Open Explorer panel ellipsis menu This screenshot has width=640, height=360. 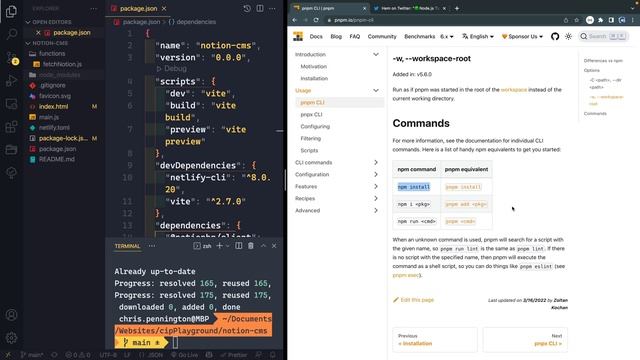tap(93, 8)
